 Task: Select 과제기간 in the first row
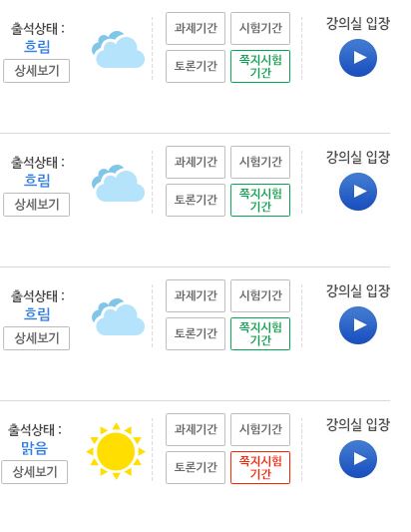coord(196,29)
